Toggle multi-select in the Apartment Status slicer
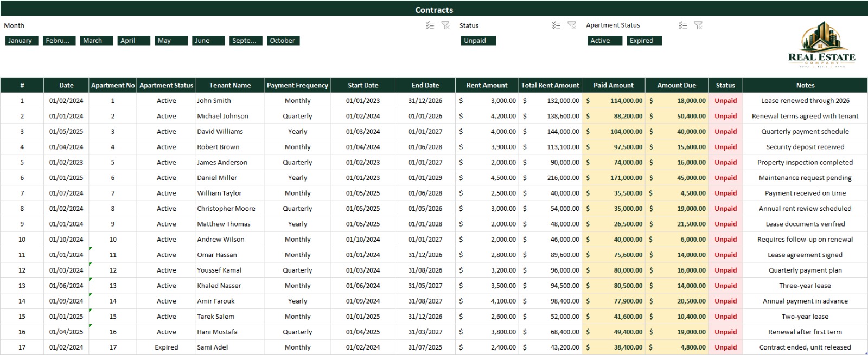 click(682, 25)
